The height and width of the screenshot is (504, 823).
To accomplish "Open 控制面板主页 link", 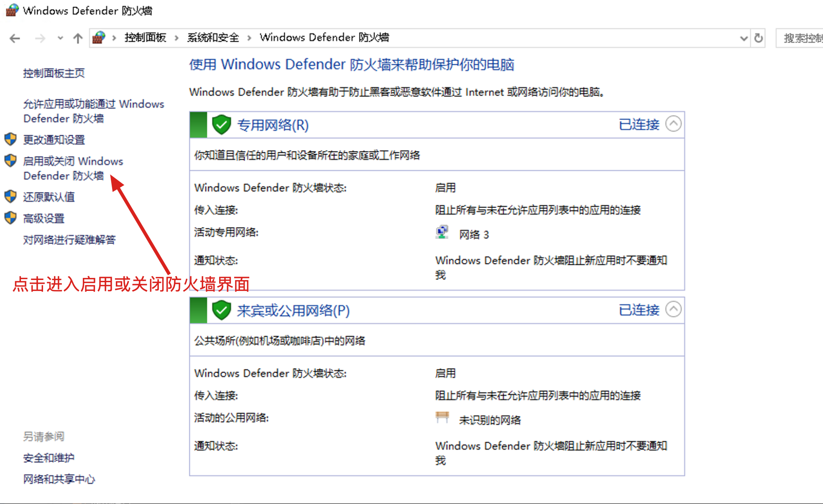I will pyautogui.click(x=54, y=73).
